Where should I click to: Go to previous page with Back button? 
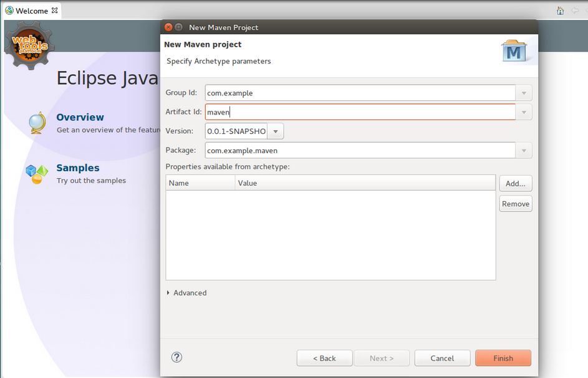324,358
